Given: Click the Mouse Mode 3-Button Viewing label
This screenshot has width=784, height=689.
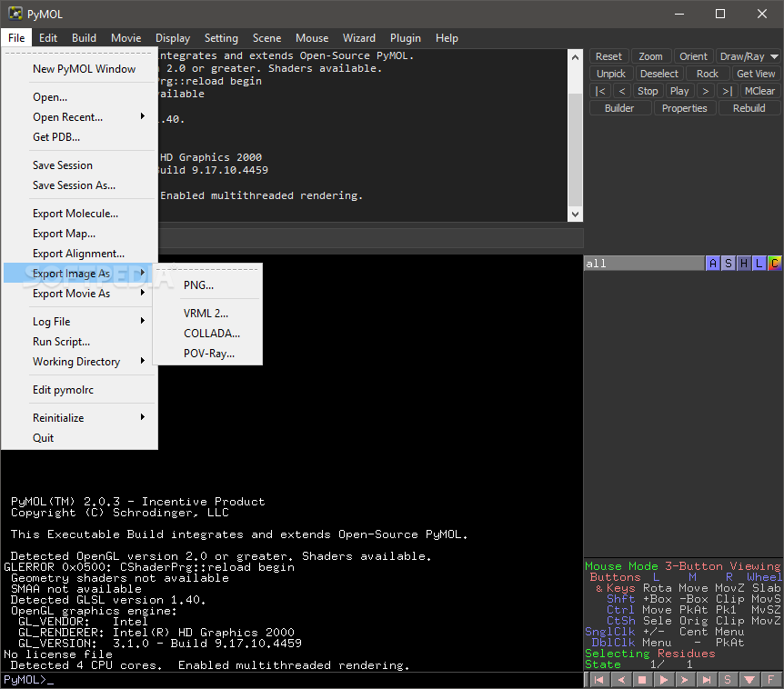Looking at the screenshot, I should click(x=682, y=566).
